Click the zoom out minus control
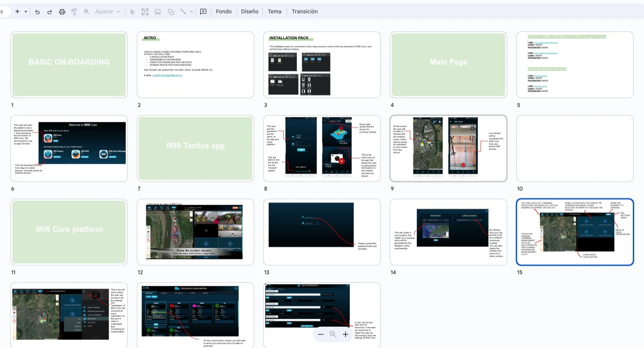This screenshot has width=644, height=348. pos(320,335)
